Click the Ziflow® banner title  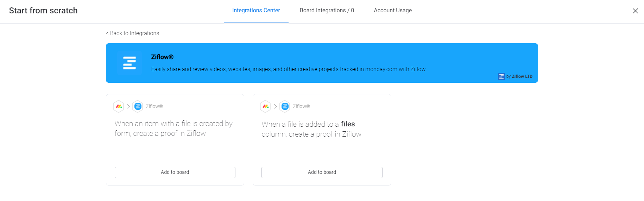point(162,57)
